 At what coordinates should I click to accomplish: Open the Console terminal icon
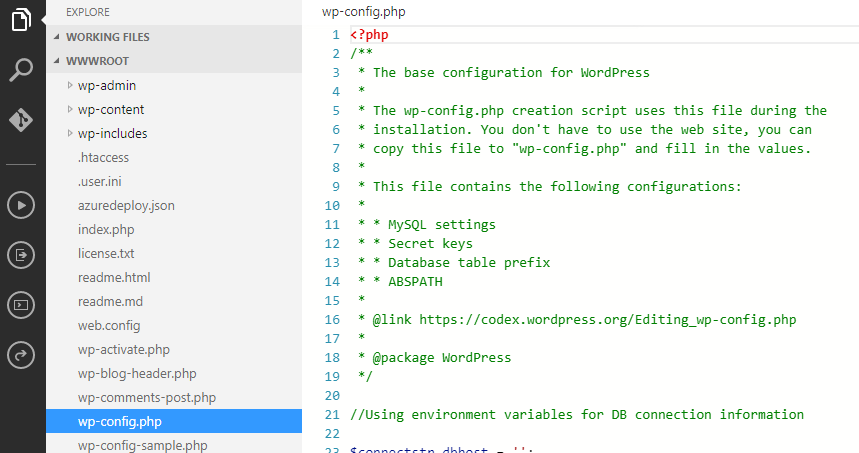(22, 305)
